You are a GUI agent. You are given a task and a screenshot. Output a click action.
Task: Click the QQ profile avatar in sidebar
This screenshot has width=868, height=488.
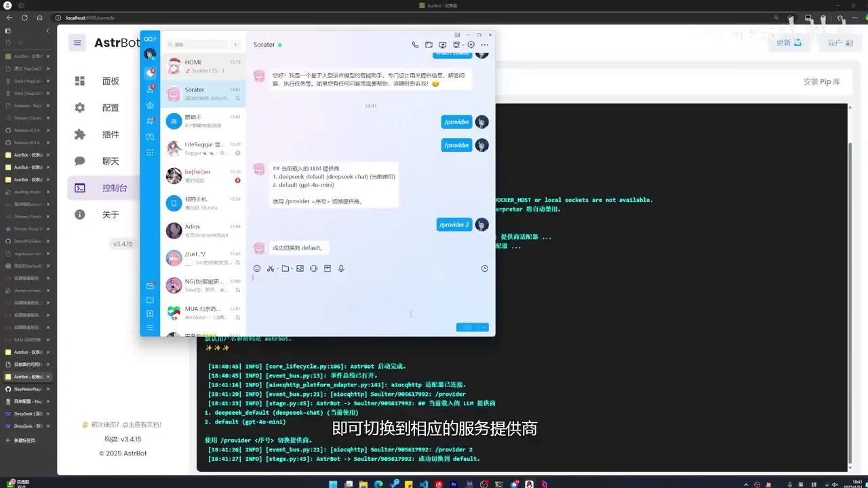[x=150, y=54]
